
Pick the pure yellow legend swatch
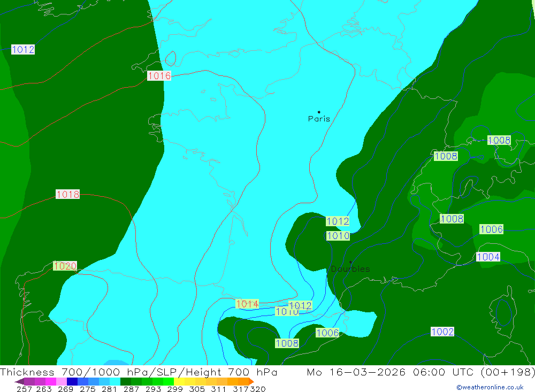[179, 381]
